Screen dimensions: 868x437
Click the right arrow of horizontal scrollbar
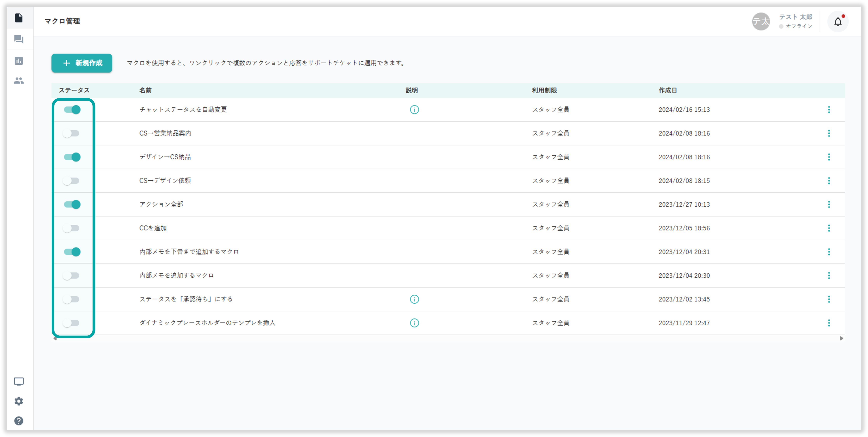tap(841, 338)
